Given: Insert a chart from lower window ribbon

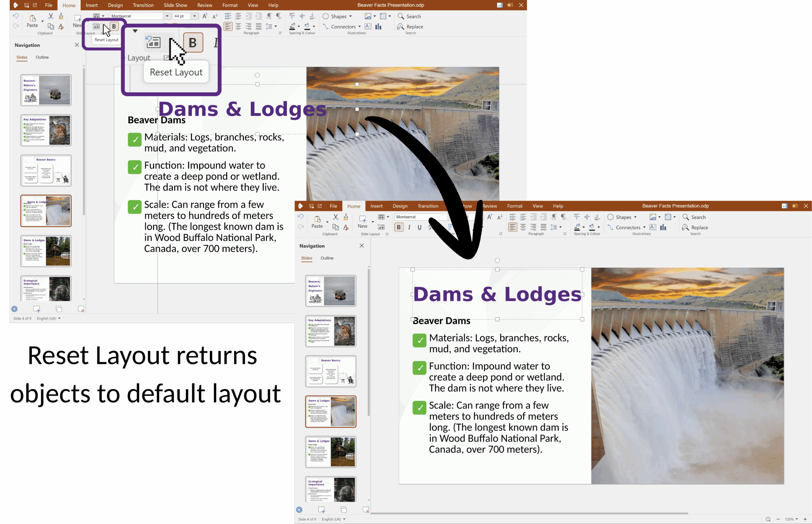Looking at the screenshot, I should point(663,227).
